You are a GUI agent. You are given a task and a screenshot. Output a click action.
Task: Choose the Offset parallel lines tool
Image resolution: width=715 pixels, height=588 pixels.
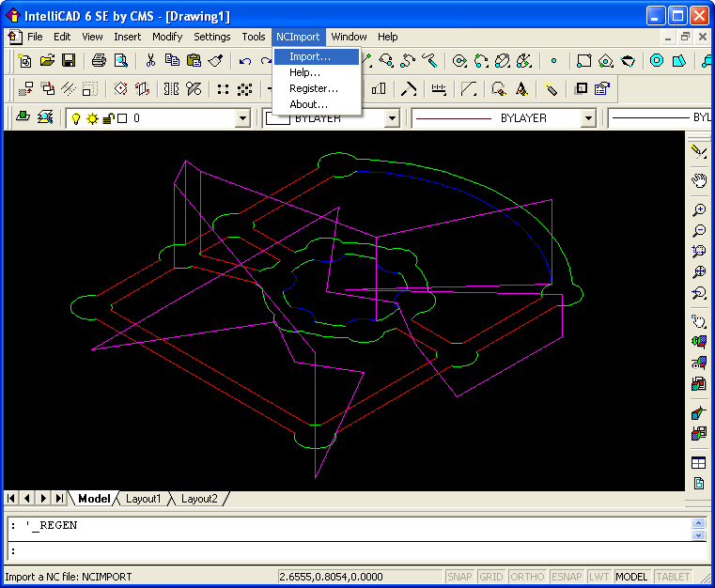(x=69, y=88)
